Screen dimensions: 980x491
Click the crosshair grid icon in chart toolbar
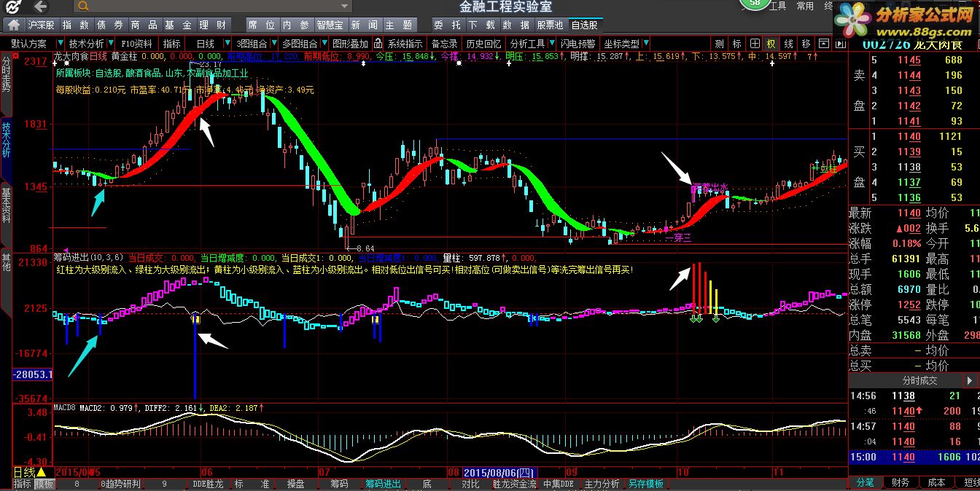click(755, 44)
